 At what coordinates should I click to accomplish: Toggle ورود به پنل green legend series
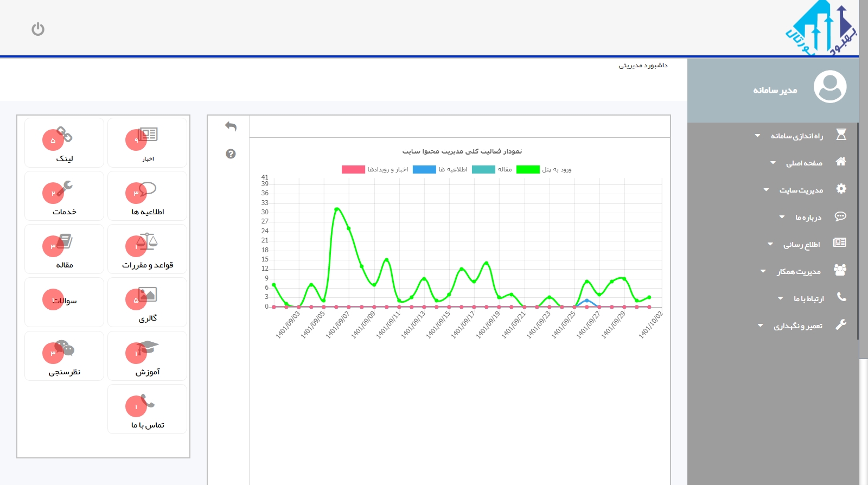click(x=528, y=170)
